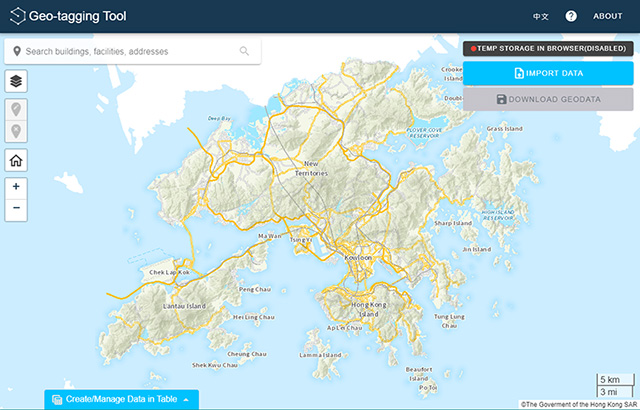Switch language to 中文

click(540, 17)
